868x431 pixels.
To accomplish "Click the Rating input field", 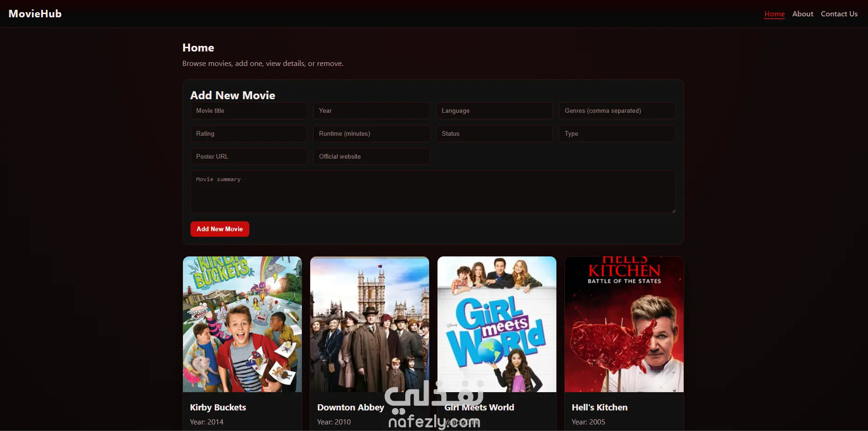I will click(249, 134).
